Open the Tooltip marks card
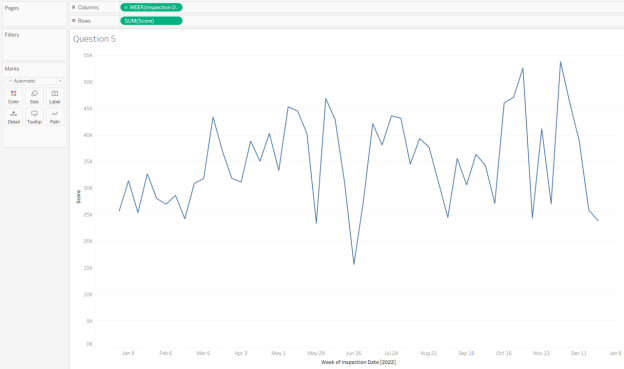This screenshot has width=624, height=369. (x=34, y=117)
